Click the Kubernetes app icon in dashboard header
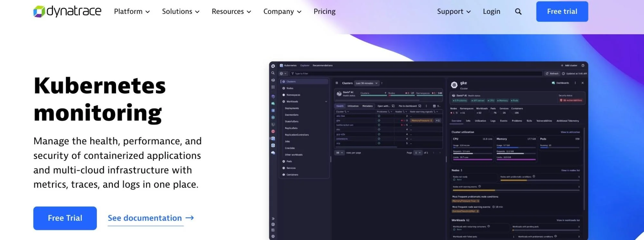 click(x=281, y=65)
